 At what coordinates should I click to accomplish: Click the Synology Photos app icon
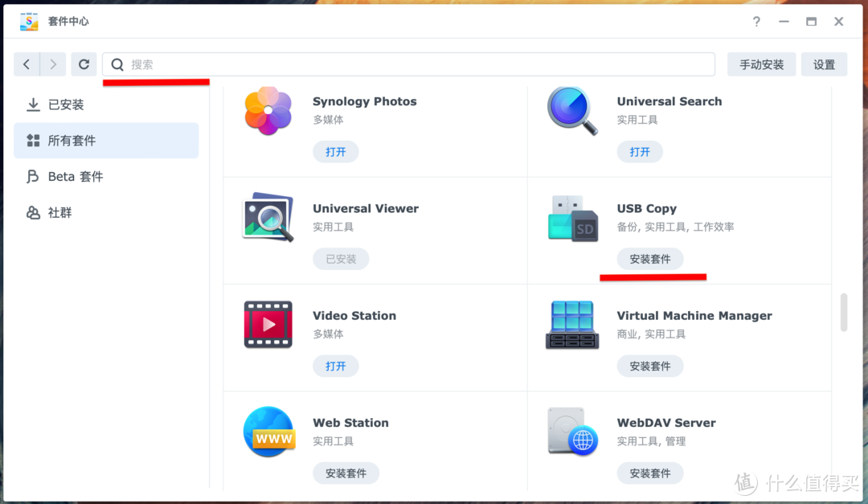[268, 110]
